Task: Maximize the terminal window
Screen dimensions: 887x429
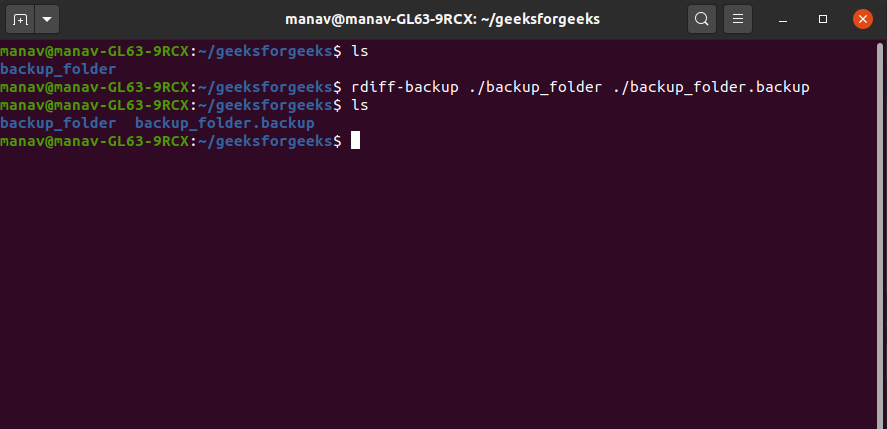Action: click(823, 19)
